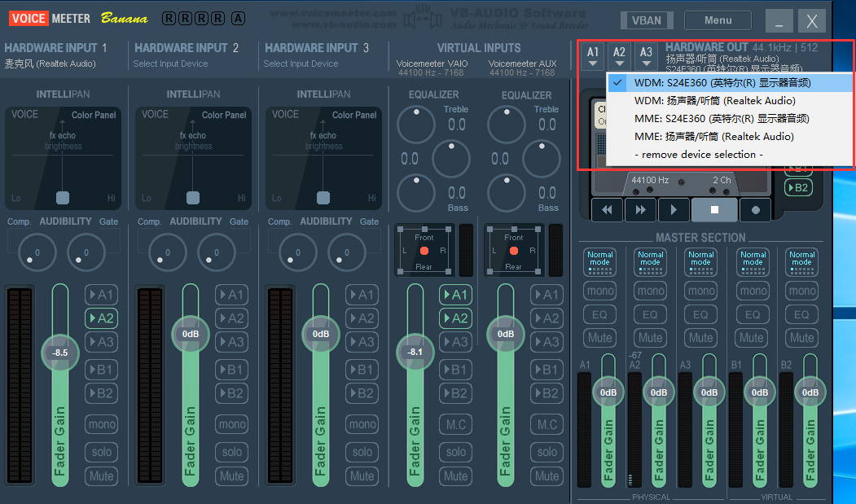Open the A3 hardware output selector
The image size is (856, 504).
[646, 56]
